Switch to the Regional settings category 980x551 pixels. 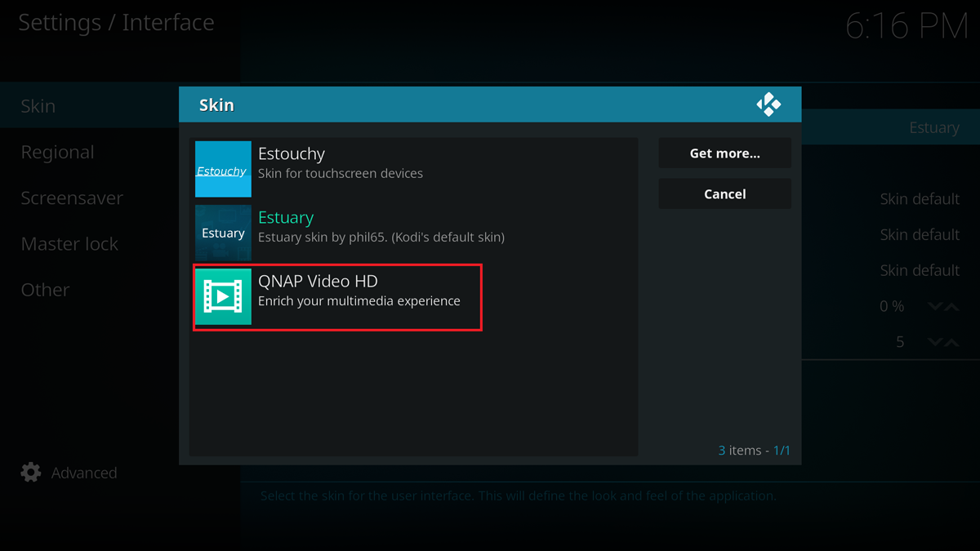pos(57,152)
